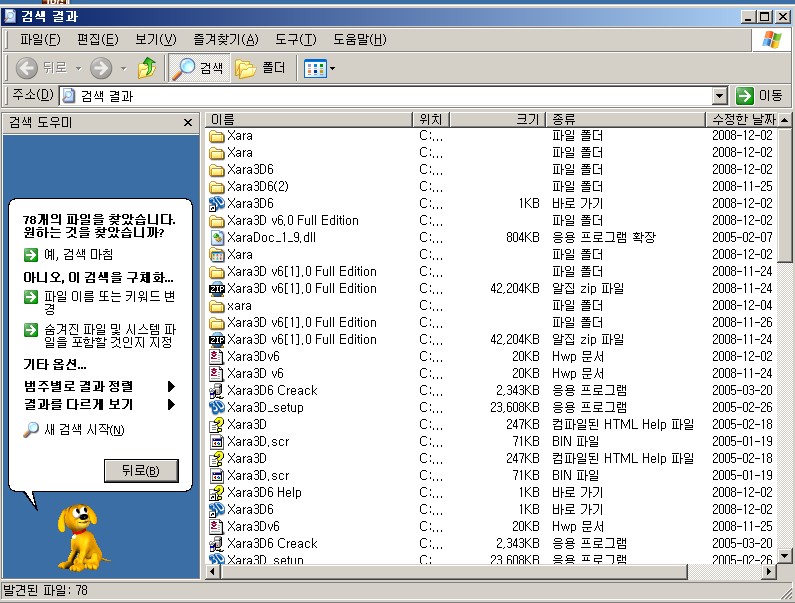Open the 보기(V) menu
Screen dimensions: 795x603
[x=156, y=40]
